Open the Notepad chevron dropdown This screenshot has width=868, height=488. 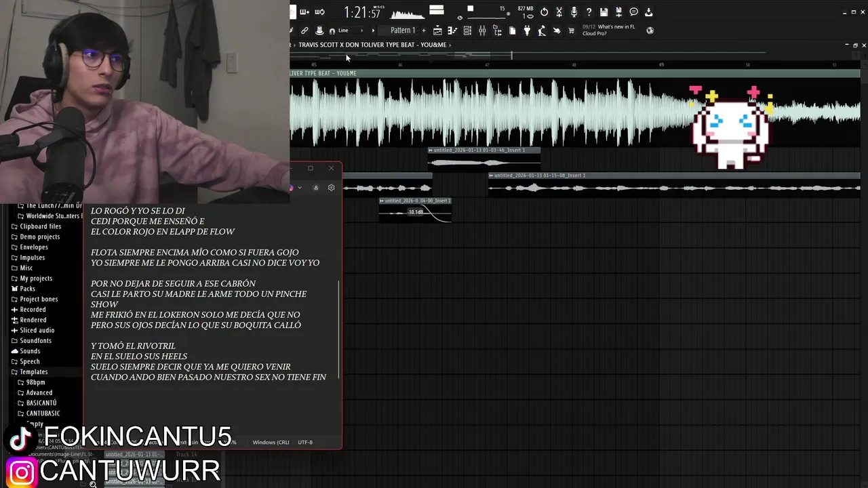(x=299, y=188)
